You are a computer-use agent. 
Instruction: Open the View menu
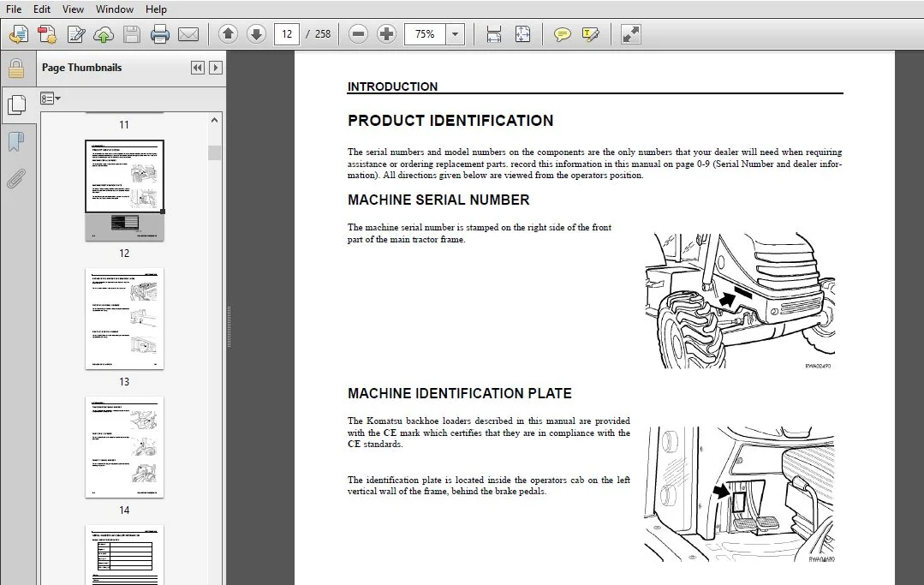pos(73,9)
